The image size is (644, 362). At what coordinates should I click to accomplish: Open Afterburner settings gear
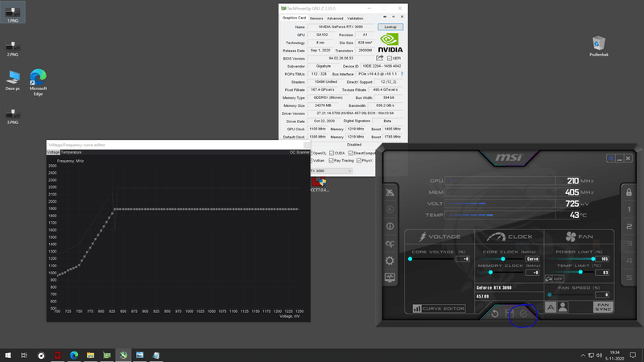[390, 261]
